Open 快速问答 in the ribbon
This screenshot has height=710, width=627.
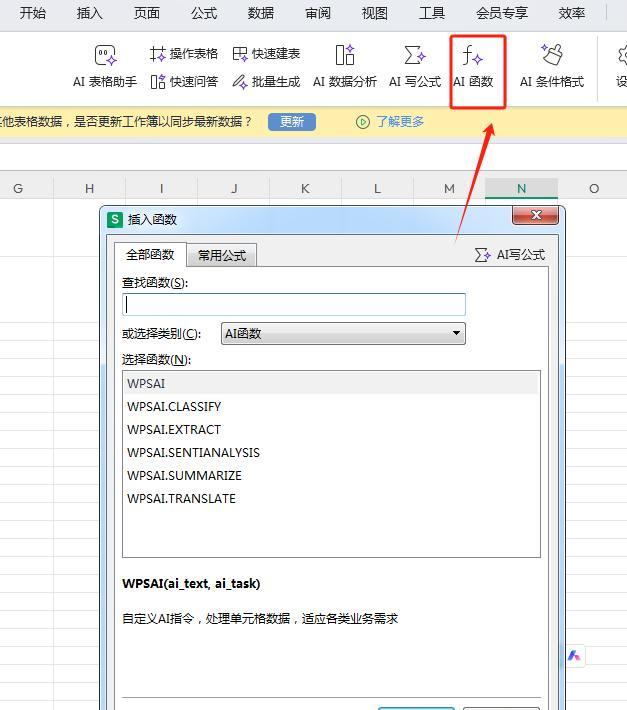pos(184,82)
